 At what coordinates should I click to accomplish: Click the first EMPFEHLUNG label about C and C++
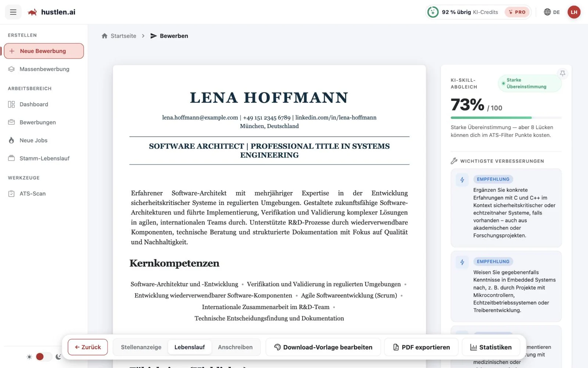[493, 179]
